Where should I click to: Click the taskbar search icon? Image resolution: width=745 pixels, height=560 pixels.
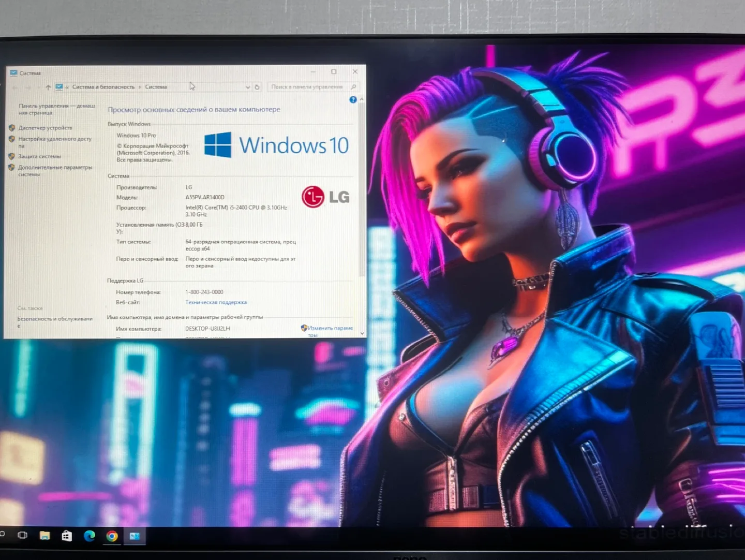click(x=3, y=534)
